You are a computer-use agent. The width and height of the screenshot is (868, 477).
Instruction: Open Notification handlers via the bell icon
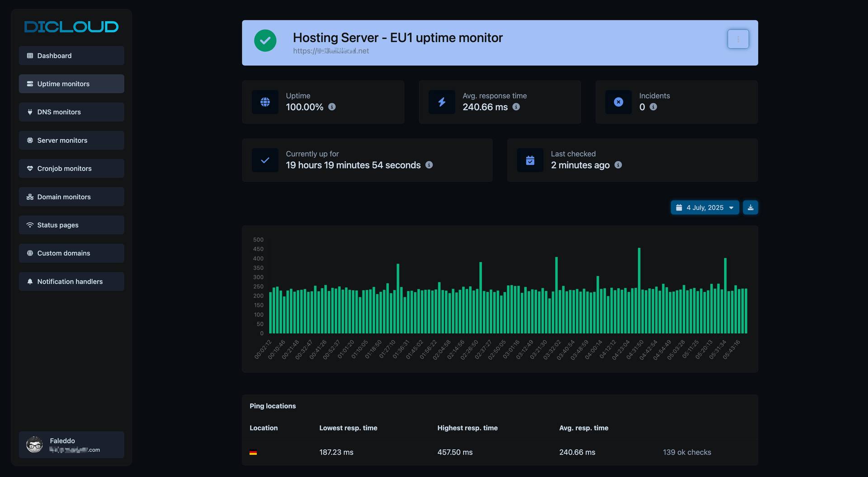[x=30, y=281]
